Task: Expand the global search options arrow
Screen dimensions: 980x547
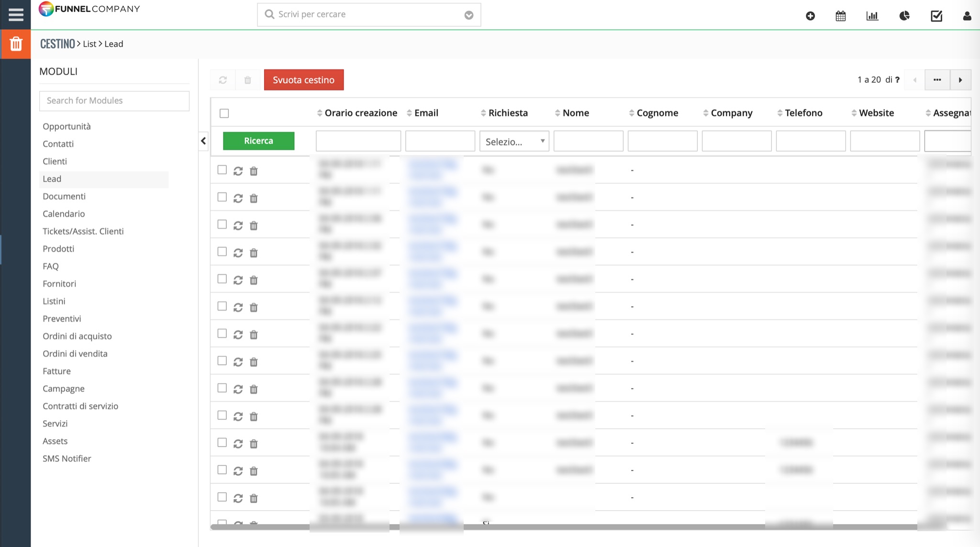Action: click(x=469, y=15)
